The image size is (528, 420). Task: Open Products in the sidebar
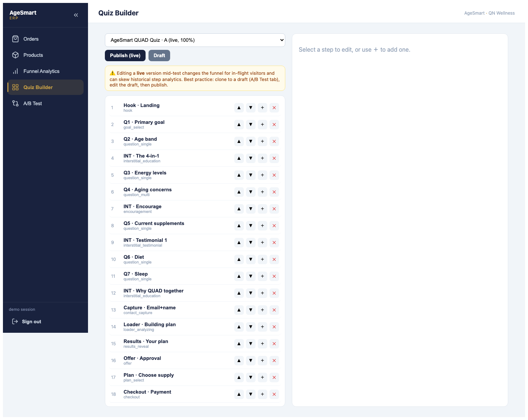tap(45, 55)
